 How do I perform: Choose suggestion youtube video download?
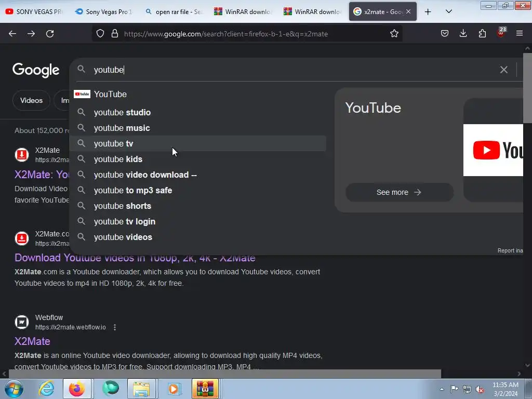coord(198,175)
